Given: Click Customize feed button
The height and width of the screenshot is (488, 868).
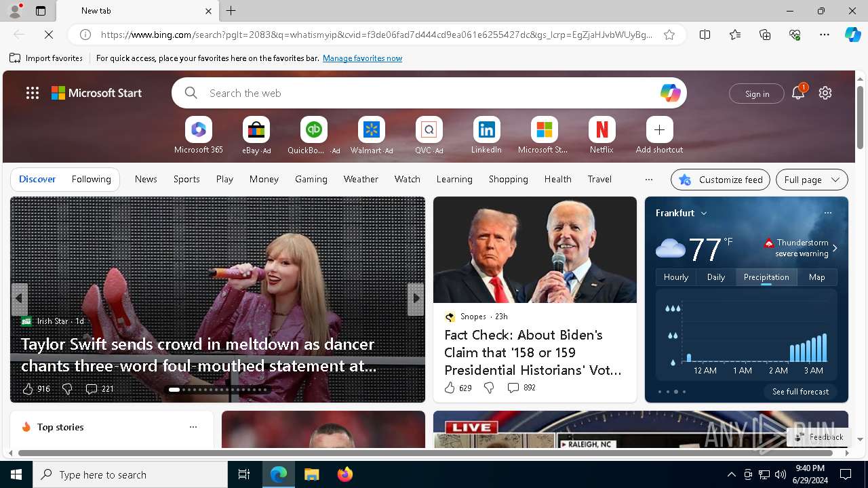Looking at the screenshot, I should point(720,180).
